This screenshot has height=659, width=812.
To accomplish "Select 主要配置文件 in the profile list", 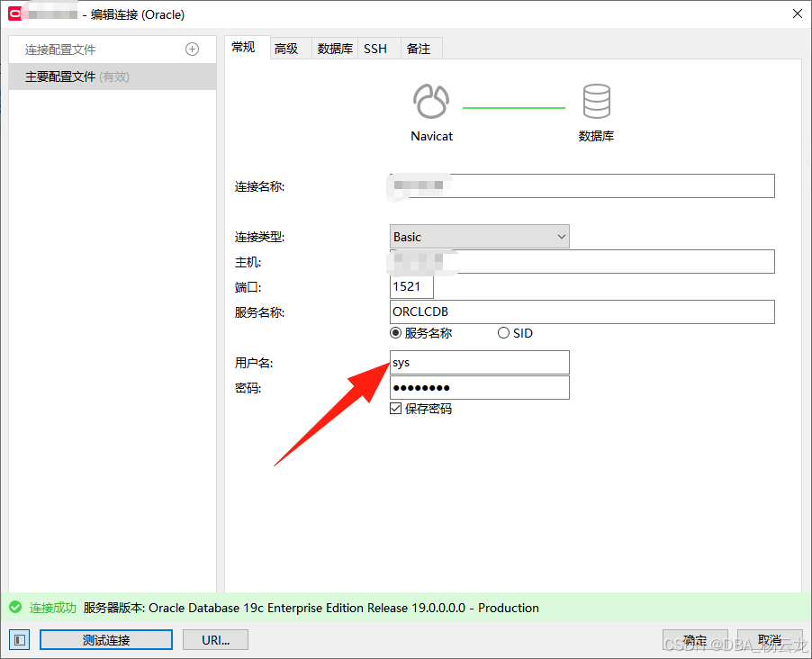I will [113, 77].
